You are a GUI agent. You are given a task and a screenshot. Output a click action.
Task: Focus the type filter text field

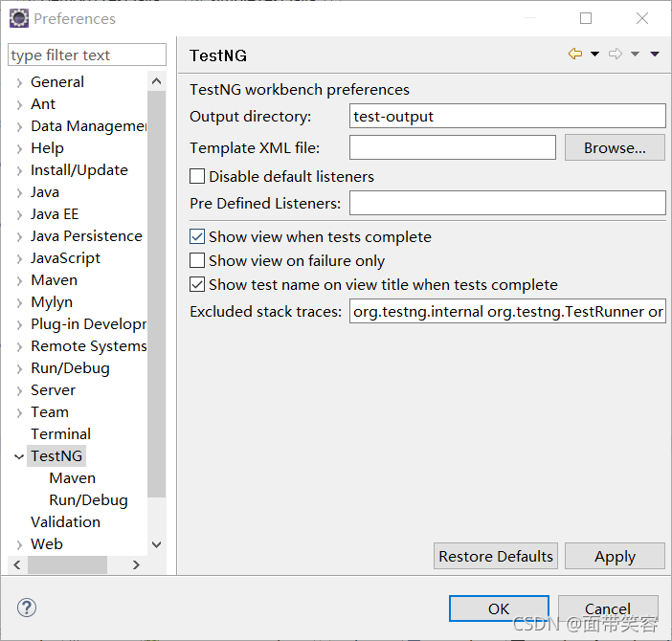(87, 55)
